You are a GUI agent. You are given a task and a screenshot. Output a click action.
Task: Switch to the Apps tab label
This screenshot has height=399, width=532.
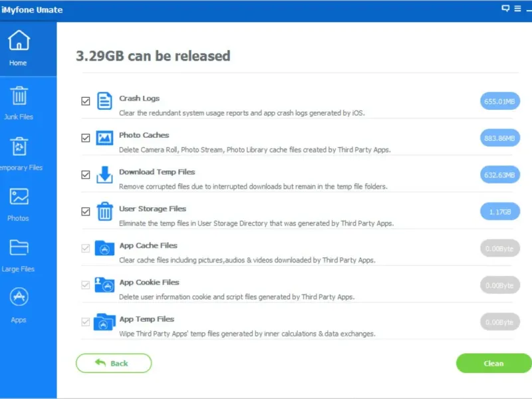pyautogui.click(x=19, y=320)
